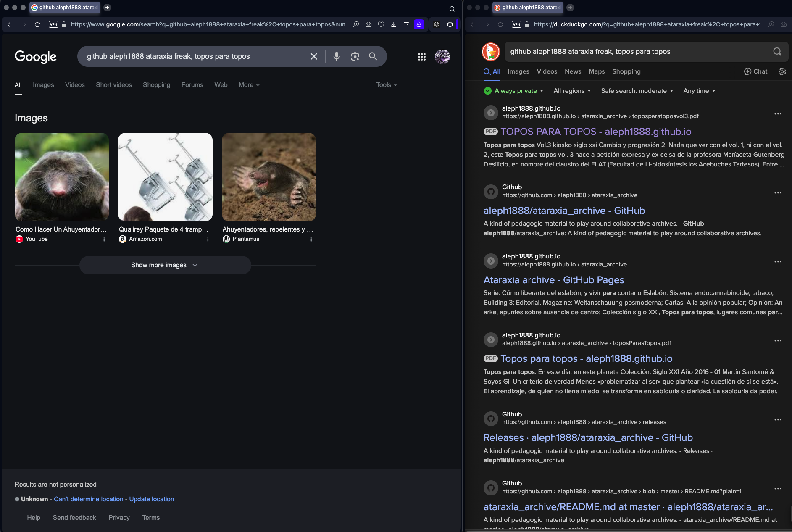Viewport: 792px width, 532px height.
Task: Open the Any time filter dropdown
Action: [699, 91]
